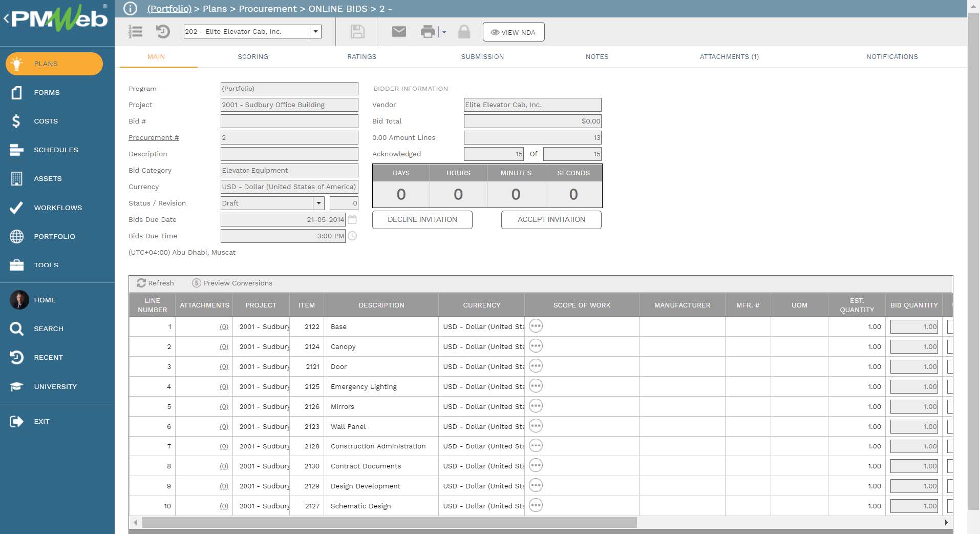Screen dimensions: 980x534
Task: Click the email envelope icon
Action: [x=399, y=32]
